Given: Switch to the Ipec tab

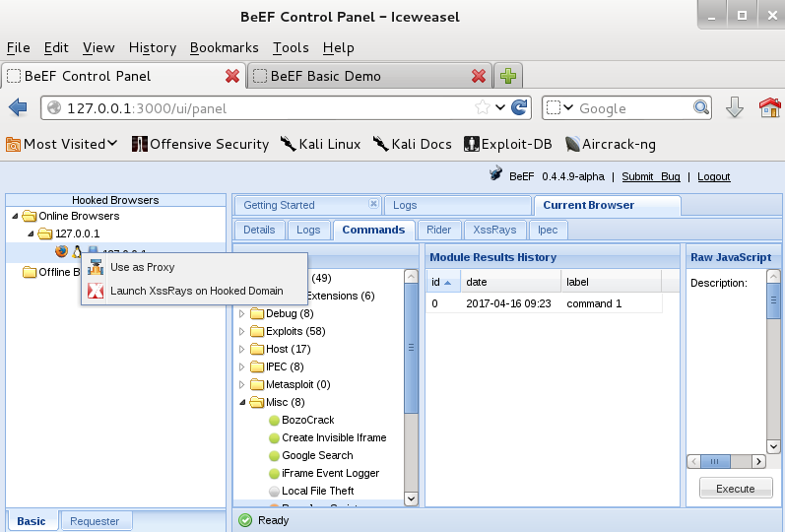Looking at the screenshot, I should coord(548,230).
